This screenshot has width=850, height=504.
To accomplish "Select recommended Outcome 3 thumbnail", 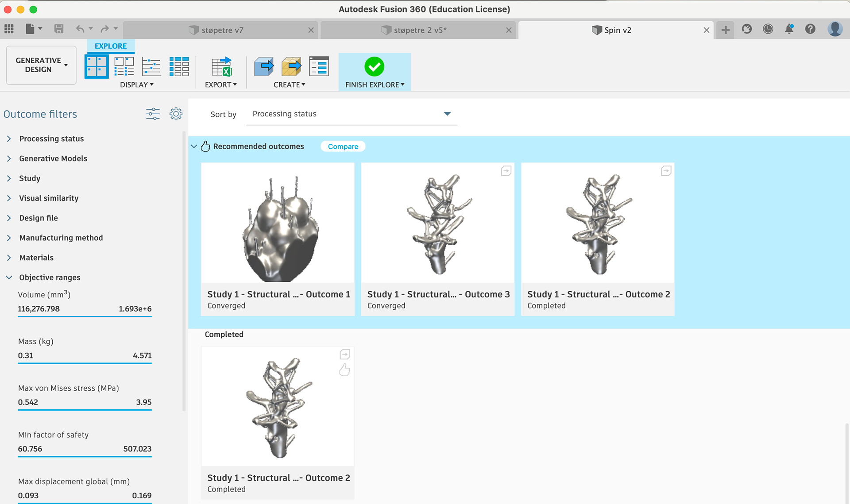I will click(x=437, y=223).
